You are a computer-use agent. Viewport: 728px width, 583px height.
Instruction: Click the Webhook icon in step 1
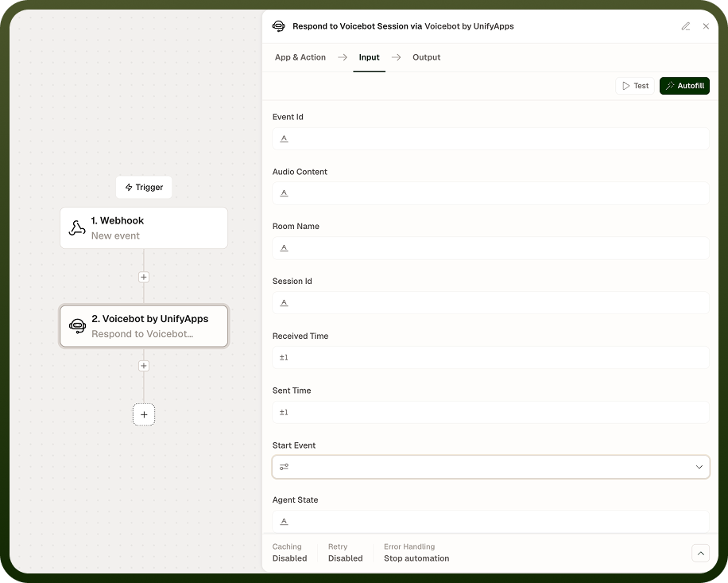point(77,228)
